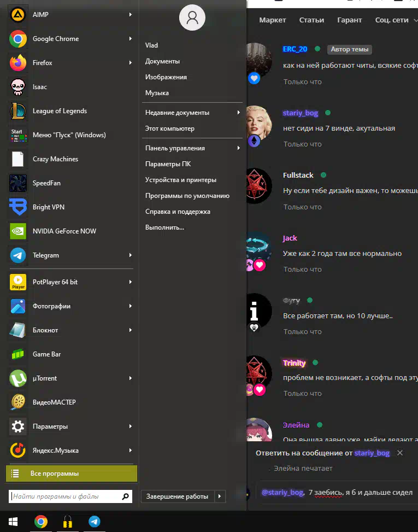The image size is (418, 532).
Task: Expand PotPlayer 64 bit submenu arrow
Action: pyautogui.click(x=131, y=282)
